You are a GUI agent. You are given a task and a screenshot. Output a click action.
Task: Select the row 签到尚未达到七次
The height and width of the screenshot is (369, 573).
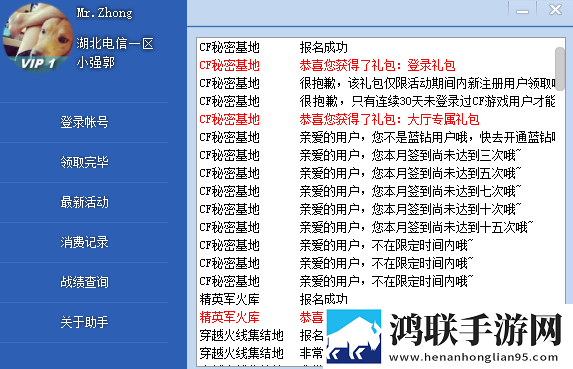tap(376, 191)
